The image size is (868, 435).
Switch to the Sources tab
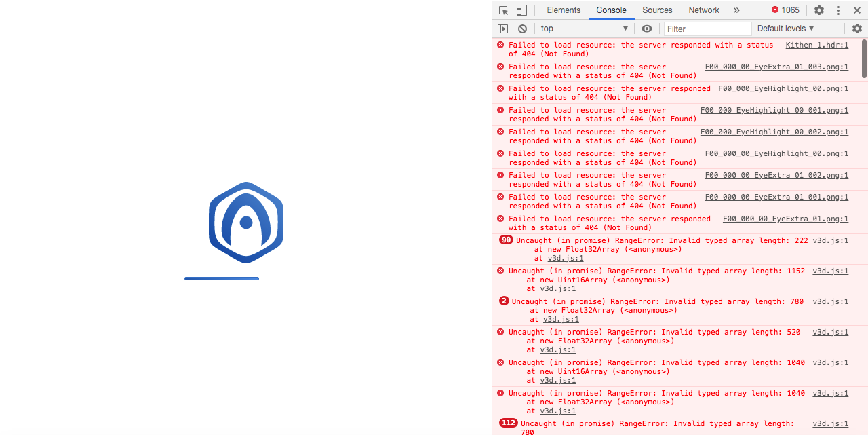pyautogui.click(x=657, y=10)
